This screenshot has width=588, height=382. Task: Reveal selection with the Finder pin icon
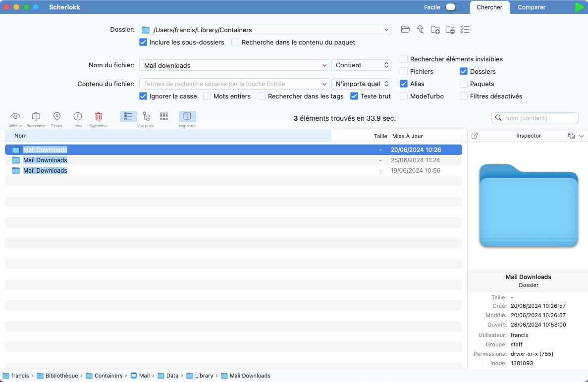57,117
